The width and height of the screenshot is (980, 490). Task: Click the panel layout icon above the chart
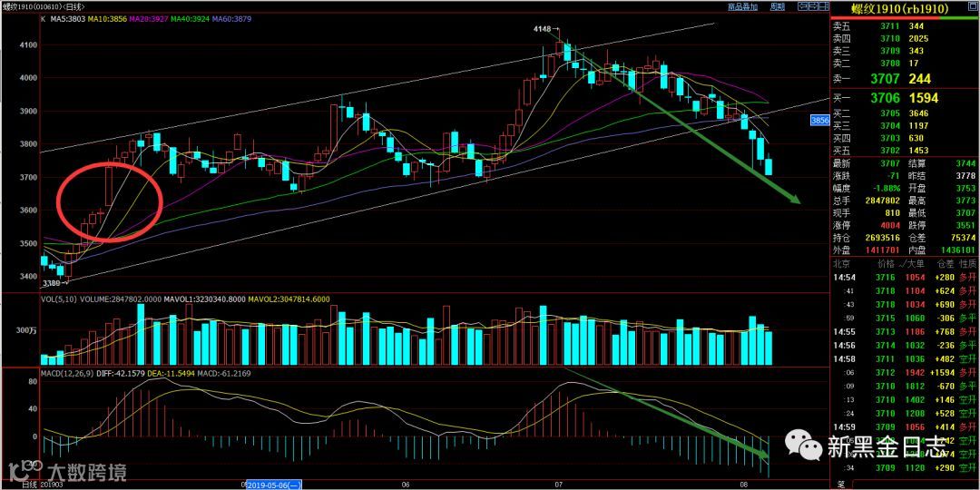[824, 6]
